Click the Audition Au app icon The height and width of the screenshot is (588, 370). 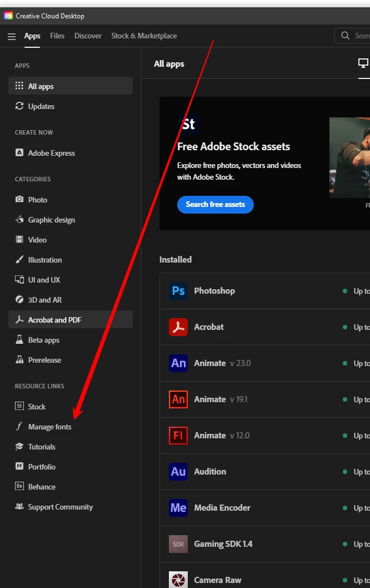coord(178,471)
